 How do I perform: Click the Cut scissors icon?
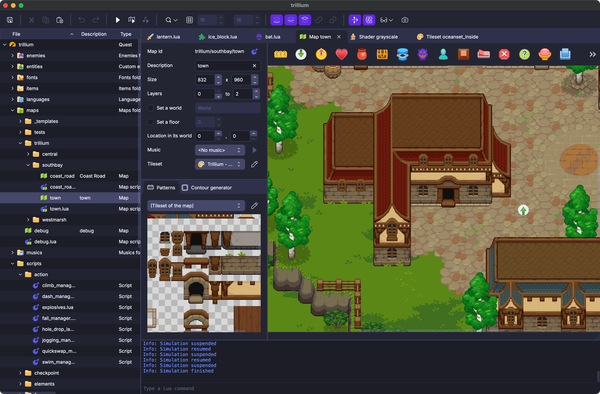click(31, 20)
